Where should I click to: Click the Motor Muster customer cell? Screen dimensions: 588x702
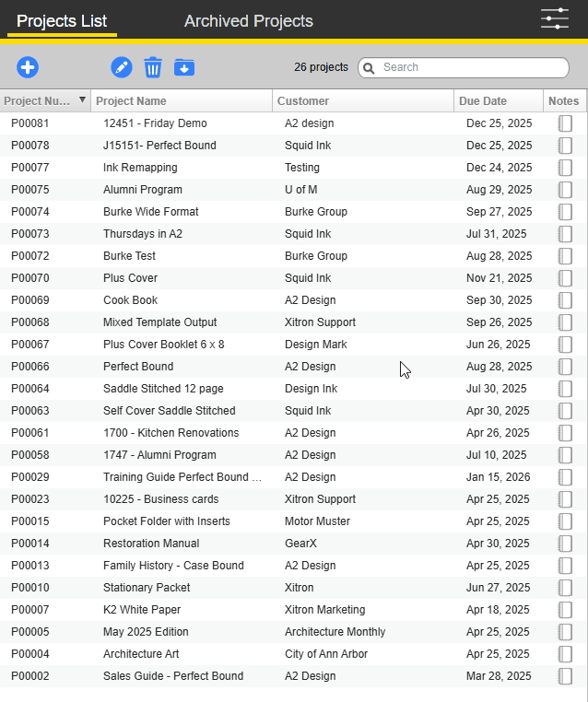[317, 521]
